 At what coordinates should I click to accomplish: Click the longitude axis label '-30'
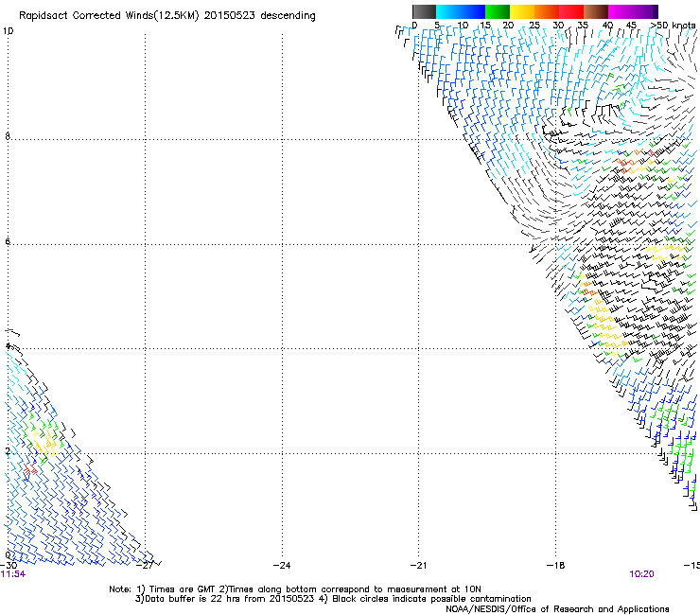point(9,566)
